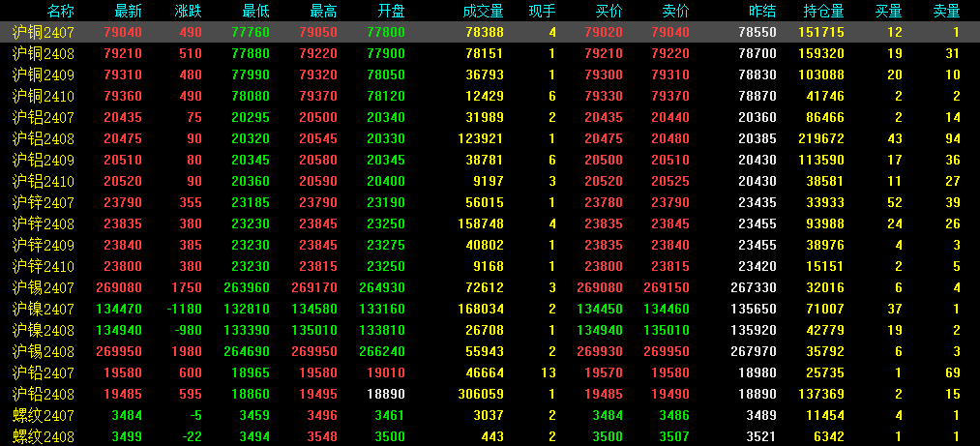Select the 沪铝2410 contract name
Screen dimensions: 980x446
coord(44,181)
